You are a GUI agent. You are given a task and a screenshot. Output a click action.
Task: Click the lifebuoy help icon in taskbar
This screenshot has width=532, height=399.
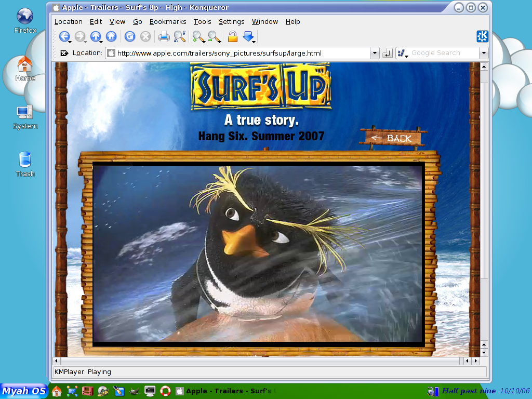click(165, 391)
